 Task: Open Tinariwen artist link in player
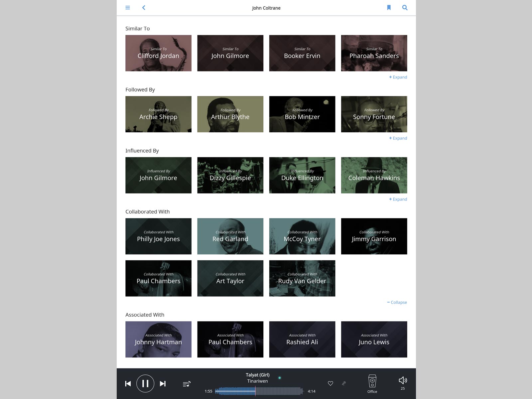point(257,381)
